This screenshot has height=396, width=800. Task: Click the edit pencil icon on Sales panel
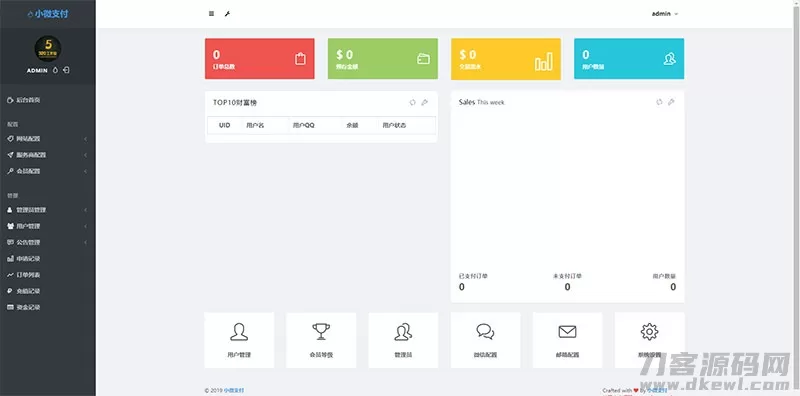671,102
